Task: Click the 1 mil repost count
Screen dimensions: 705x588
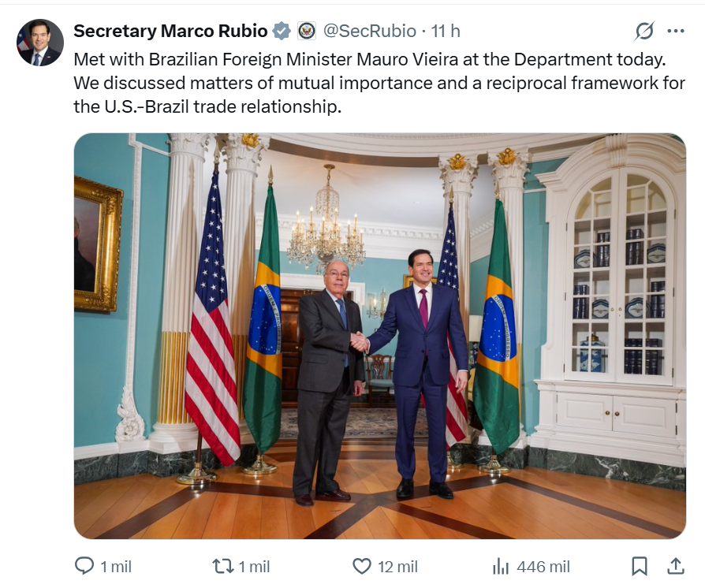Action: 254,566
